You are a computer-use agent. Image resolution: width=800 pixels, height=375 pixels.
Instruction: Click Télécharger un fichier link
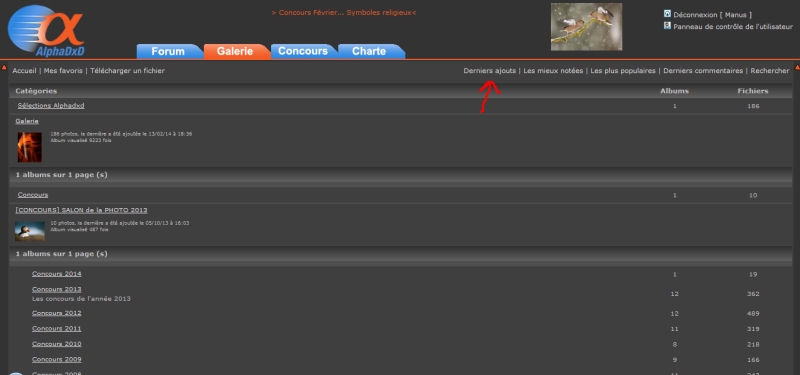(128, 71)
